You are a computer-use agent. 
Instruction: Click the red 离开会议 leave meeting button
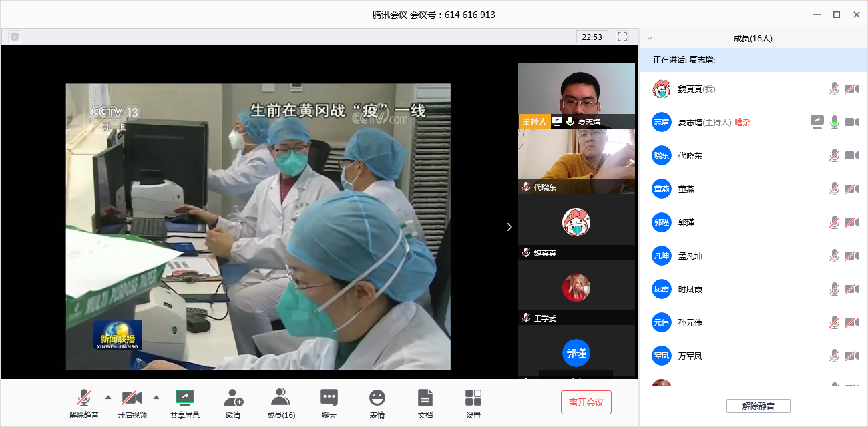point(586,402)
